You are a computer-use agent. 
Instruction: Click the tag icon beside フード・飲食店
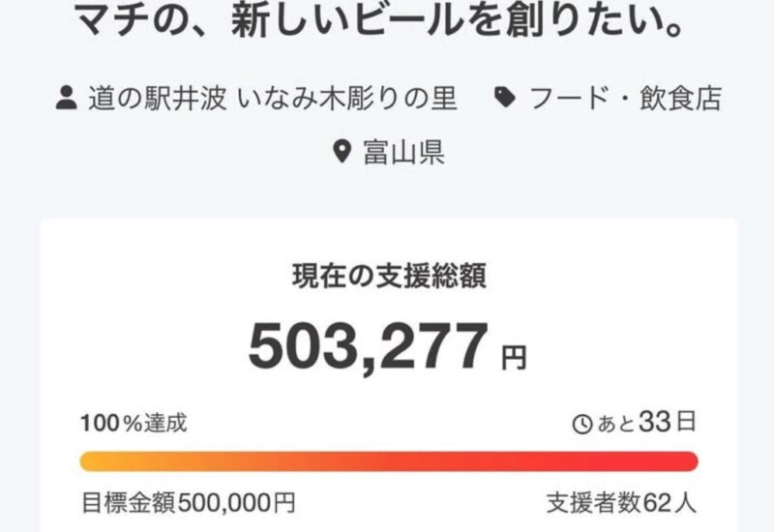505,98
